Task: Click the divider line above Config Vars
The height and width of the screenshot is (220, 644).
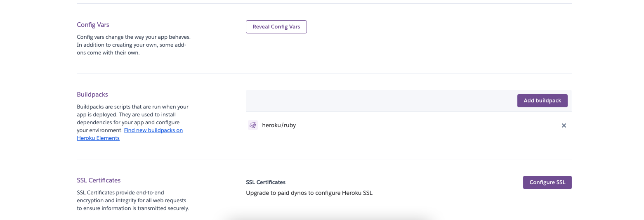Action: click(x=324, y=4)
